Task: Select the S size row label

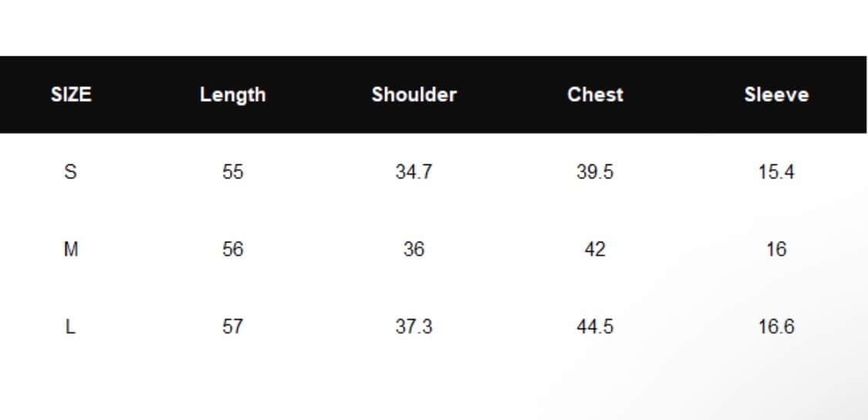Action: click(x=70, y=171)
